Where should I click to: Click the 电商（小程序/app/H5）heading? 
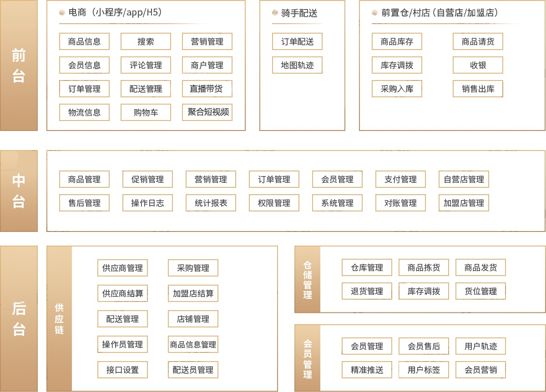pos(115,13)
